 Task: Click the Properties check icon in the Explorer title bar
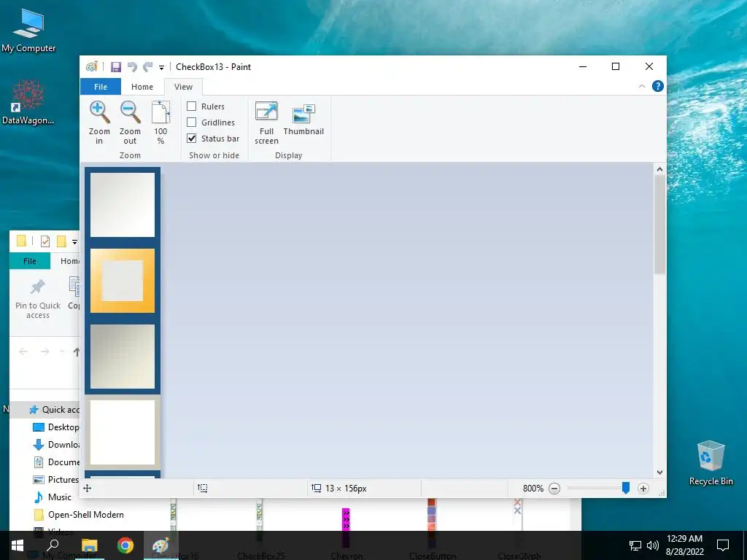(45, 241)
